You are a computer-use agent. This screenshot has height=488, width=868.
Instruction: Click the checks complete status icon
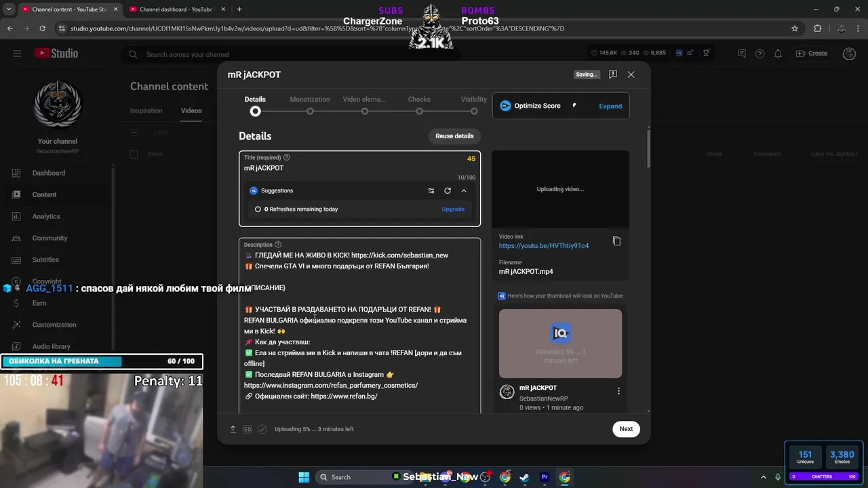click(262, 429)
